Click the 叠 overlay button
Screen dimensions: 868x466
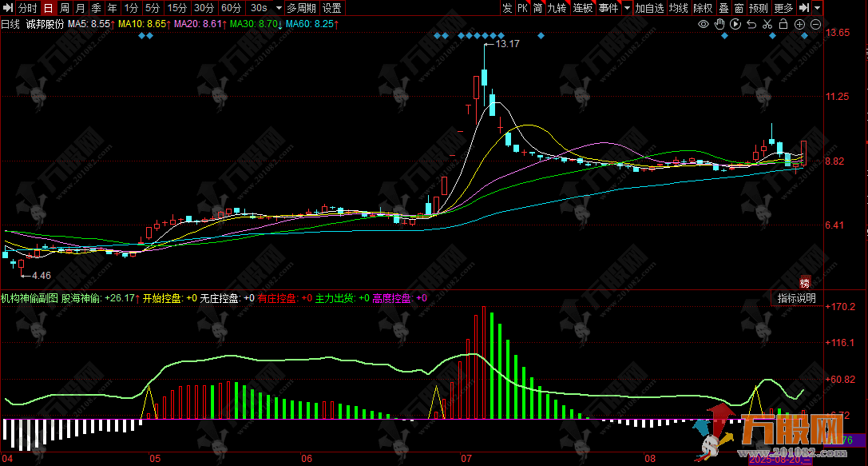(723, 8)
